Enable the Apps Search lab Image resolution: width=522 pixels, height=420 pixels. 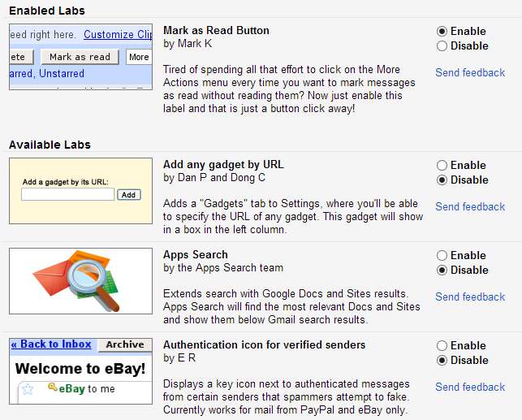442,256
